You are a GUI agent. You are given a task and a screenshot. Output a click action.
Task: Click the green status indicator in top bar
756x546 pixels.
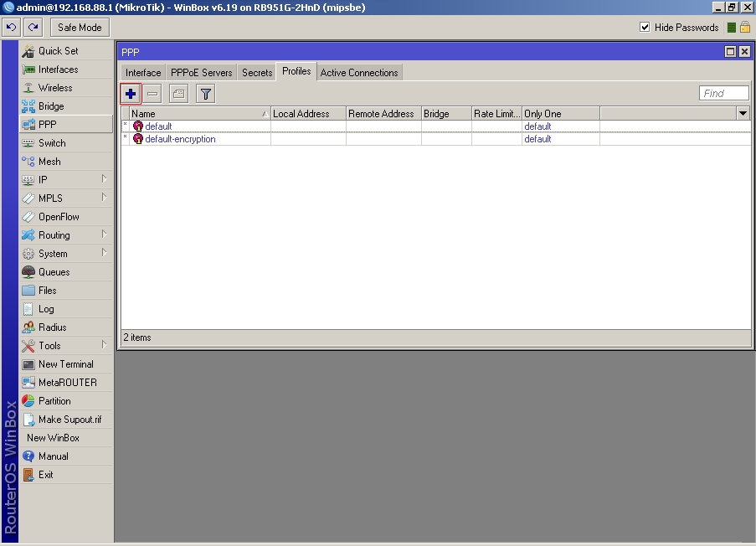click(x=732, y=28)
